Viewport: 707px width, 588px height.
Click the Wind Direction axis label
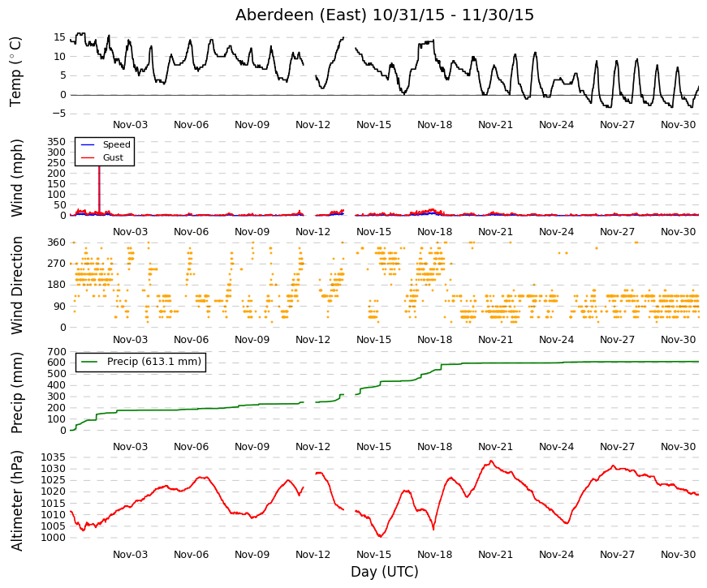pyautogui.click(x=16, y=285)
